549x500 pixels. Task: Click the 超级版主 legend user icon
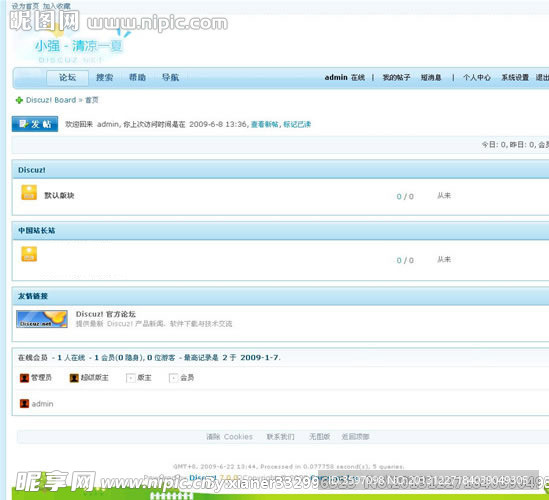[x=74, y=378]
